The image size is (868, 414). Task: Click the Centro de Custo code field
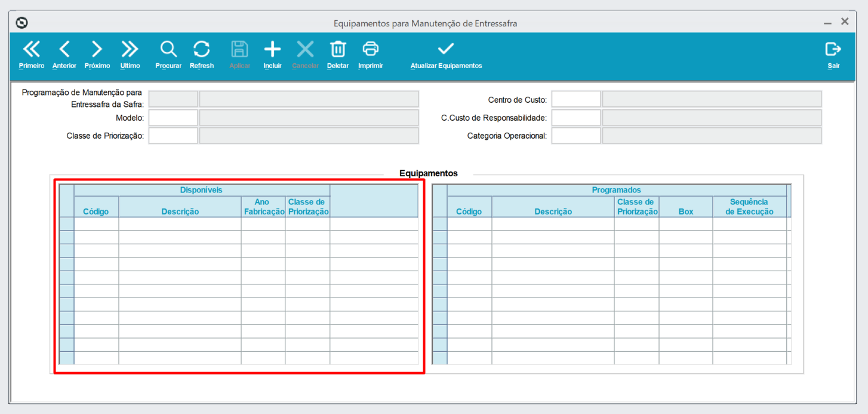pos(576,99)
